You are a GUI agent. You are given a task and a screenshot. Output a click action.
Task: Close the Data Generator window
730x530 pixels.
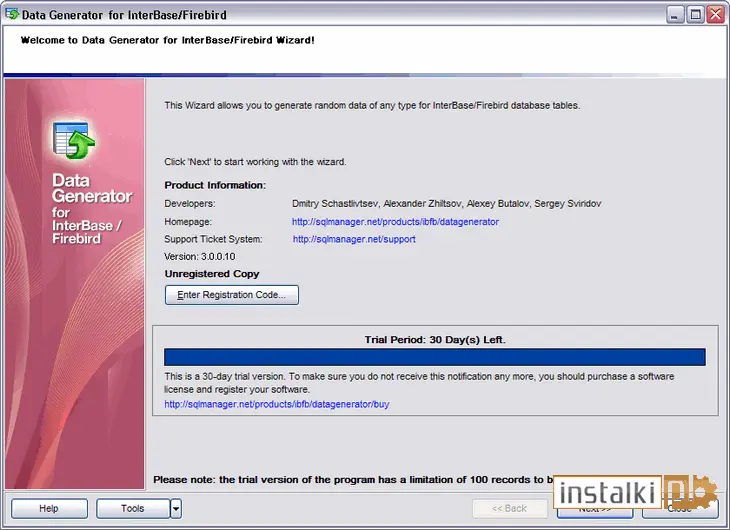(x=716, y=14)
